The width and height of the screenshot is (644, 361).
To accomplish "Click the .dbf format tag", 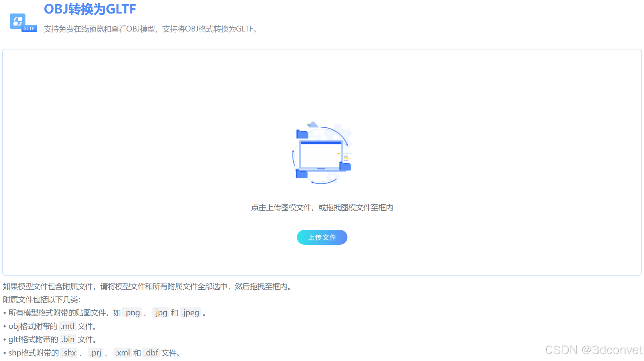I will 151,352.
